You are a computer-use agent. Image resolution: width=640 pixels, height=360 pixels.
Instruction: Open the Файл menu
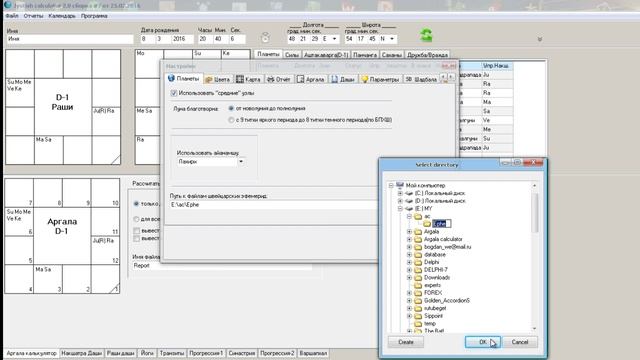12,16
